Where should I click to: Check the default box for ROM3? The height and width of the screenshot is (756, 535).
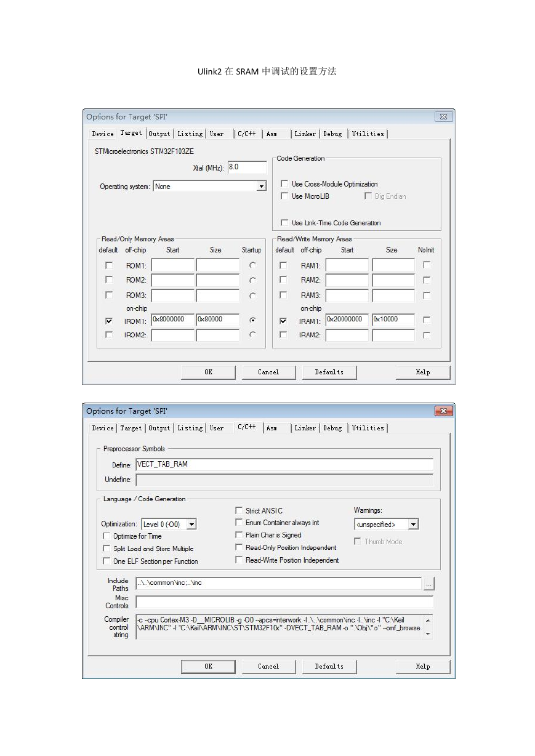(109, 295)
